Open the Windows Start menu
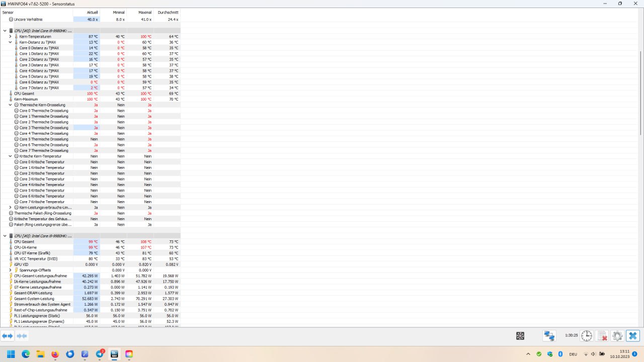 11,354
